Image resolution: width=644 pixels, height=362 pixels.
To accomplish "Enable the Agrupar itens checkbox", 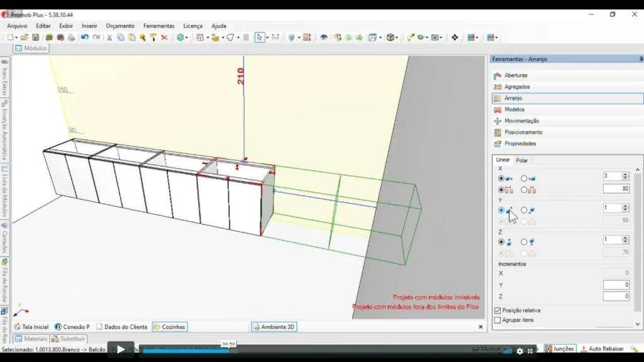I will pos(497,320).
